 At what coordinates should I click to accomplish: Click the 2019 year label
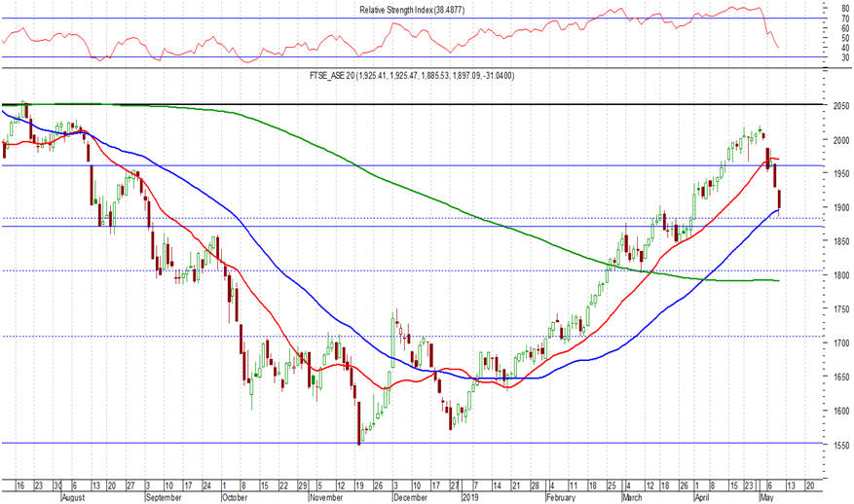469,497
